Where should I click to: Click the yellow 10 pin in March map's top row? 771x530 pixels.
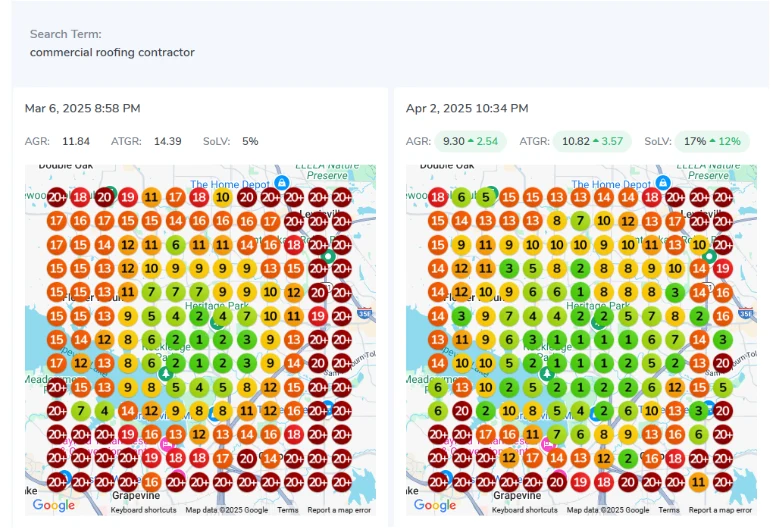(x=223, y=197)
